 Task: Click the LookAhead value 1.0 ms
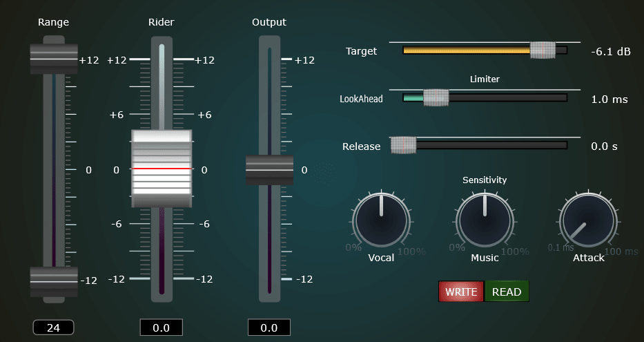609,99
